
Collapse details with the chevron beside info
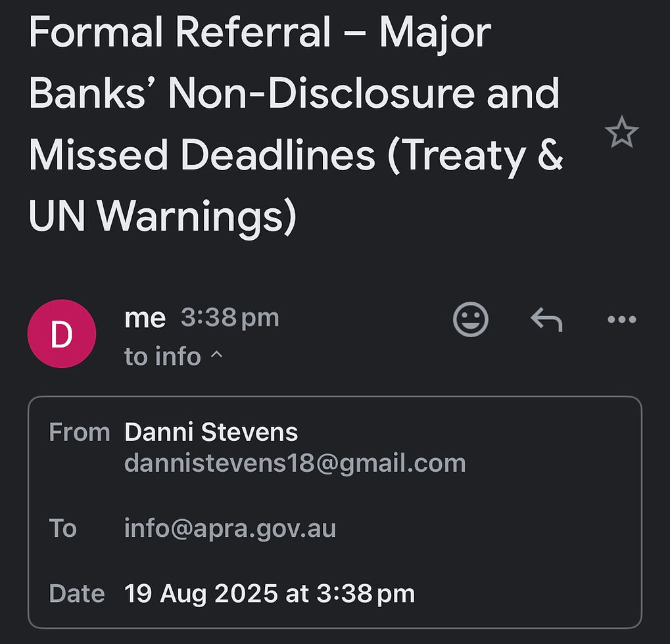pyautogui.click(x=216, y=356)
